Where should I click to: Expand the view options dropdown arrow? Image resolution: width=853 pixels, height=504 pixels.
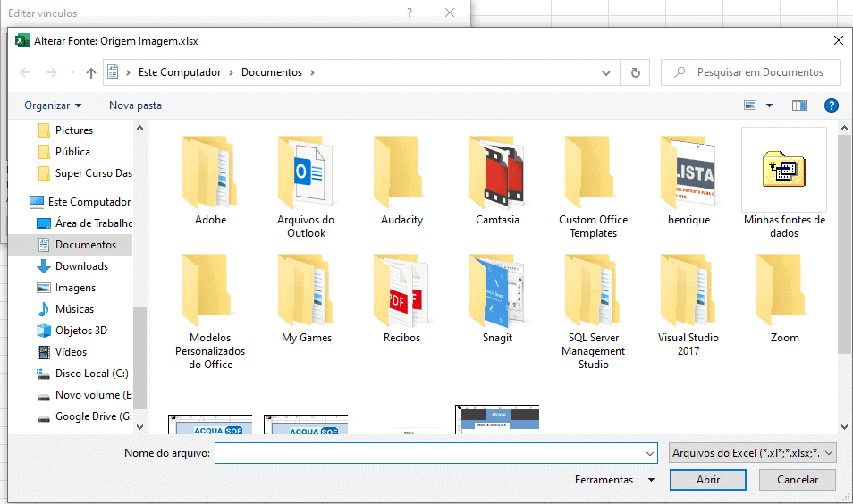[769, 105]
